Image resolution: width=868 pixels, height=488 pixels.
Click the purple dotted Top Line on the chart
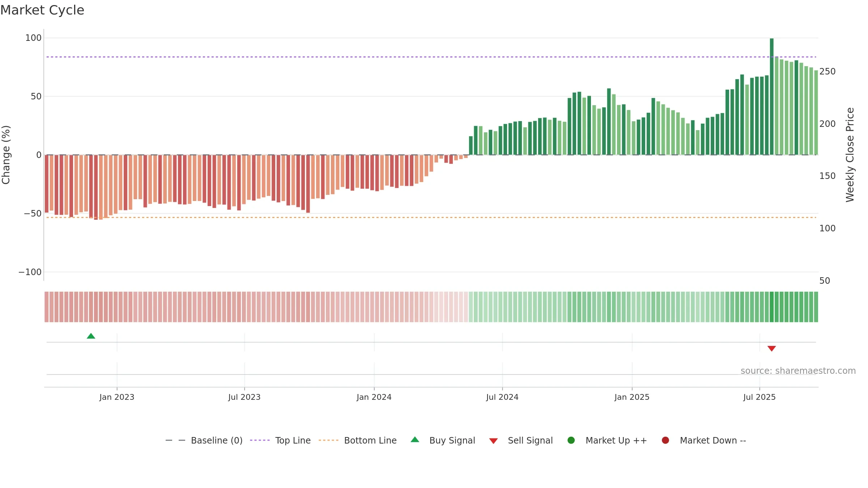[431, 57]
